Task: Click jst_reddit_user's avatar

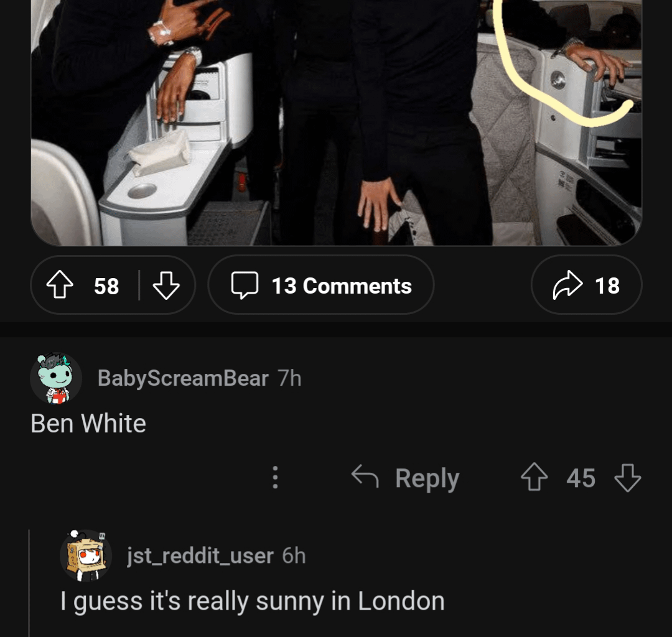Action: pyautogui.click(x=86, y=556)
